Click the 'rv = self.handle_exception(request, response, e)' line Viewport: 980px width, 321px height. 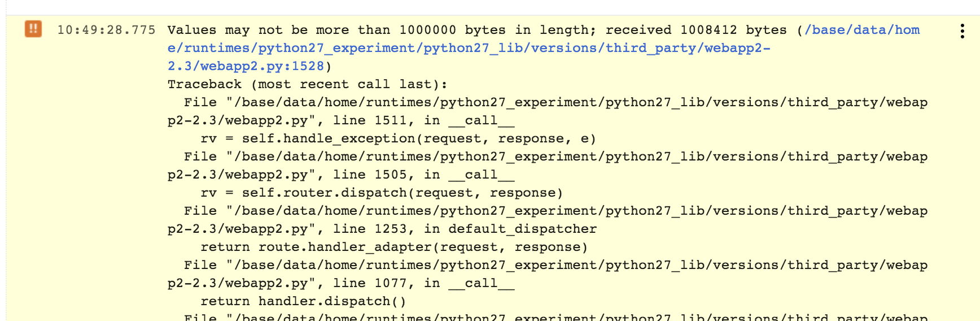click(x=399, y=138)
